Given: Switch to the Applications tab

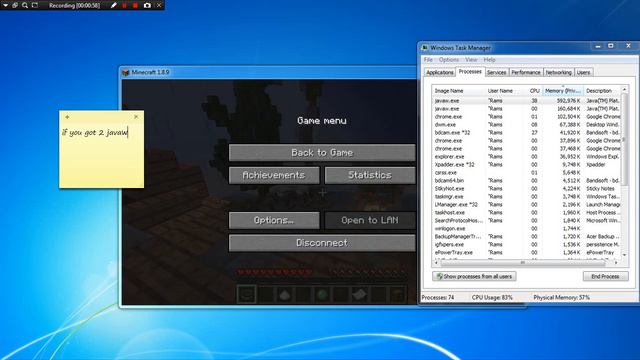Looking at the screenshot, I should tap(440, 72).
